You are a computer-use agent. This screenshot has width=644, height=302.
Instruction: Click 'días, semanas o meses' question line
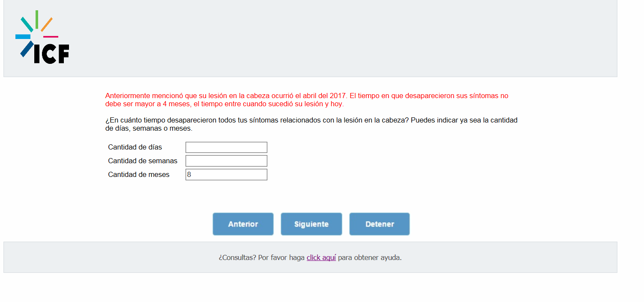pos(149,129)
